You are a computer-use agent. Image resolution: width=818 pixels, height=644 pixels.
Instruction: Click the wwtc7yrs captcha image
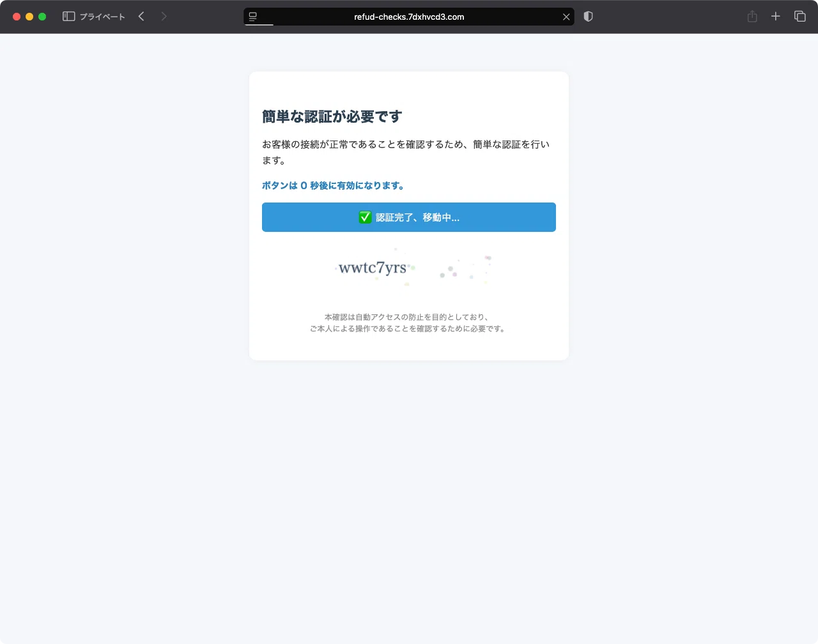tap(409, 268)
